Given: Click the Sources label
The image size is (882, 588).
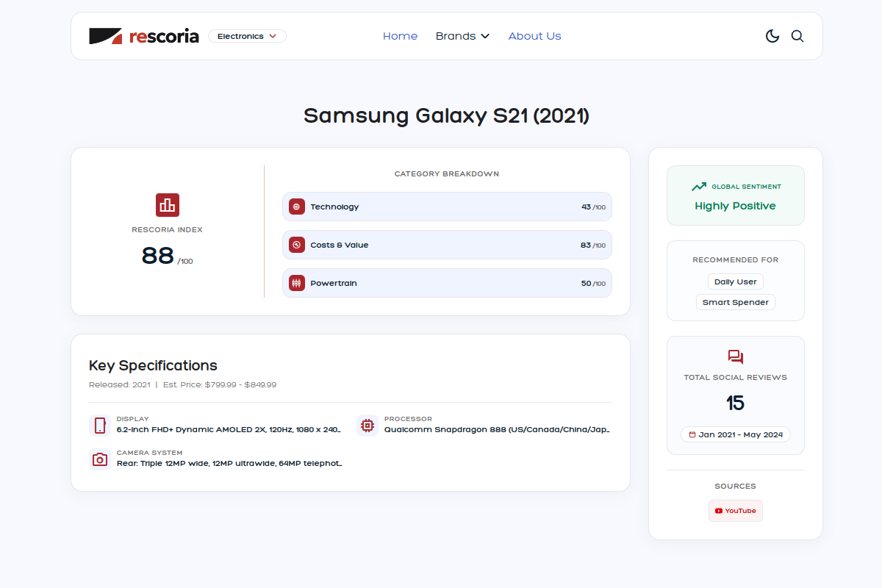Looking at the screenshot, I should click(x=736, y=487).
